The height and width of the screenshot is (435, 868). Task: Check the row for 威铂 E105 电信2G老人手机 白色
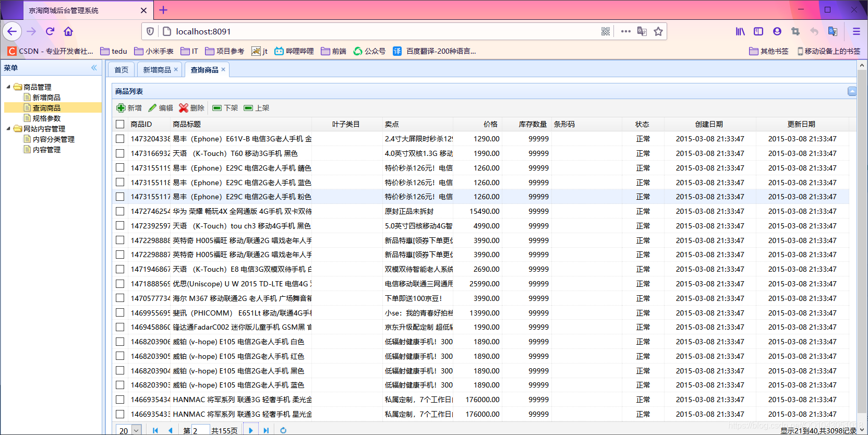[x=120, y=342]
